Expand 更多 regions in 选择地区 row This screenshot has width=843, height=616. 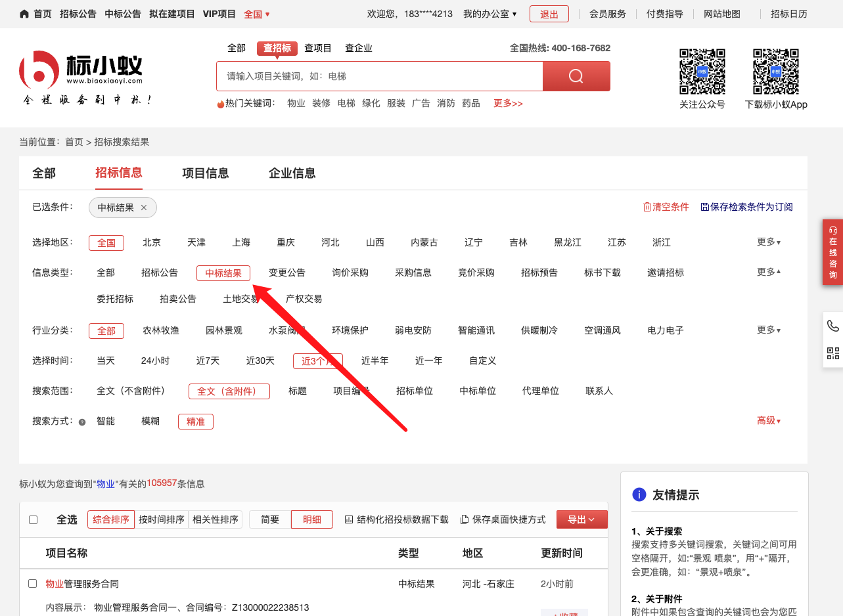(768, 242)
